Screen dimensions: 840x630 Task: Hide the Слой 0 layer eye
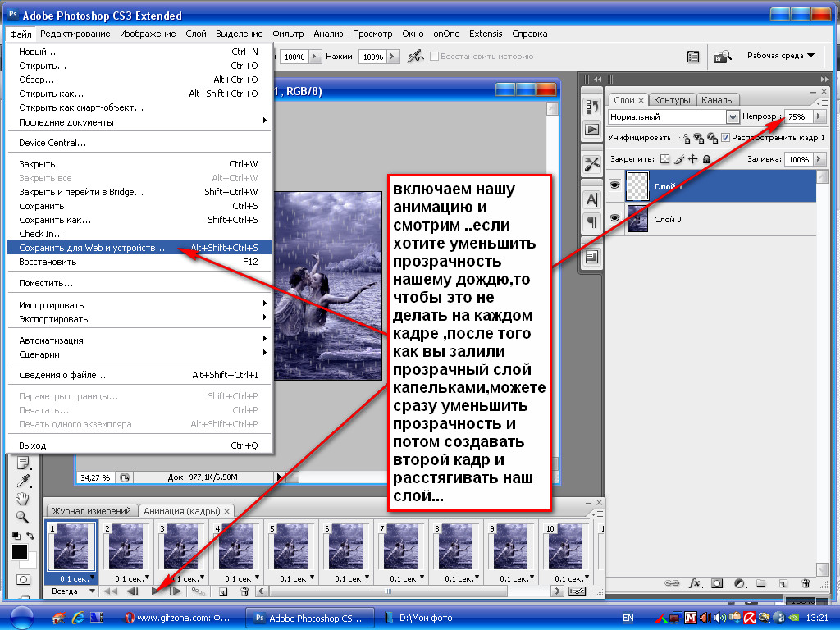pyautogui.click(x=615, y=218)
